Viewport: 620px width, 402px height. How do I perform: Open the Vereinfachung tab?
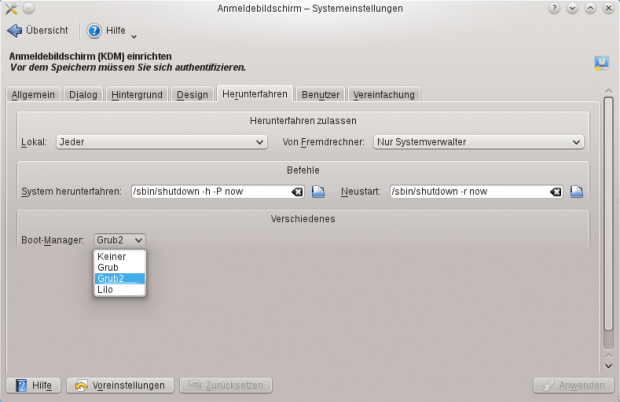(384, 95)
